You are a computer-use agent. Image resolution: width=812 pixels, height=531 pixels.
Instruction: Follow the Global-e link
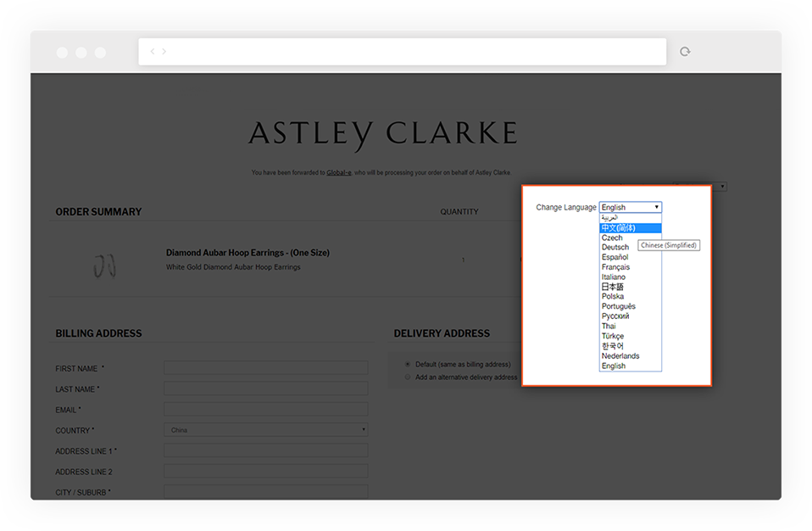tap(339, 172)
